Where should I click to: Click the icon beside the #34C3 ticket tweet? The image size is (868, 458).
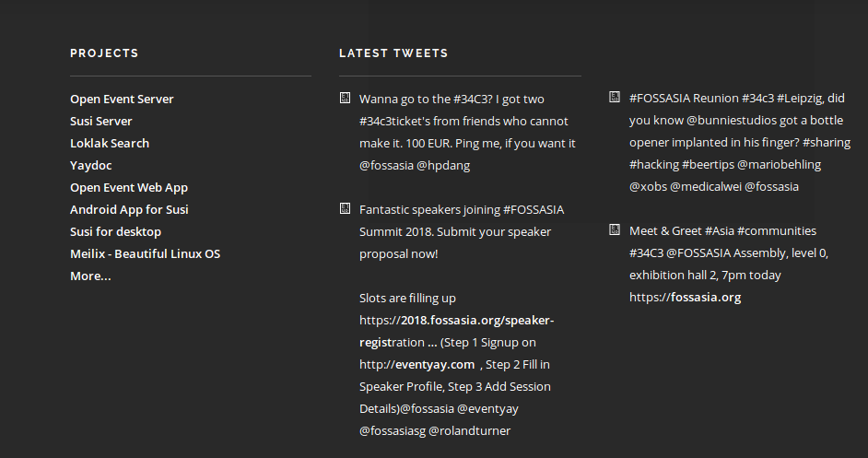point(345,98)
